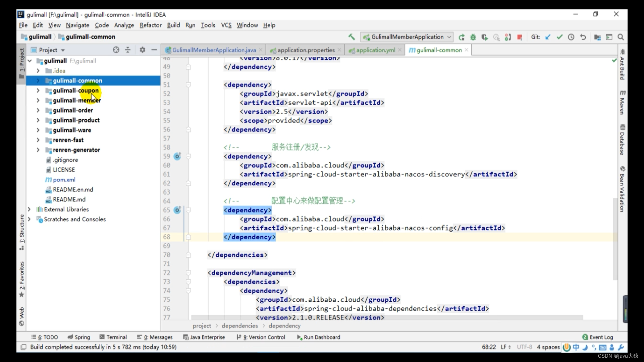Click the editor vertical scrollbar
Image resolution: width=644 pixels, height=362 pixels.
pyautogui.click(x=615, y=239)
